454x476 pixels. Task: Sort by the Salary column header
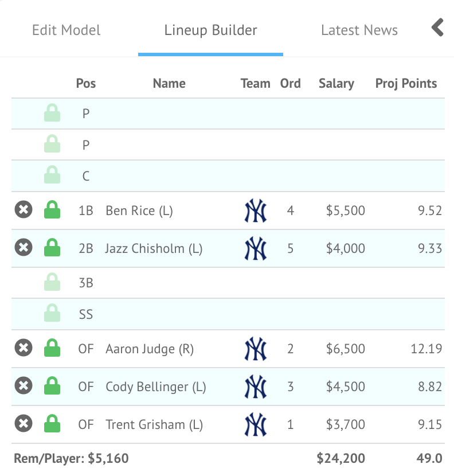[x=336, y=83]
